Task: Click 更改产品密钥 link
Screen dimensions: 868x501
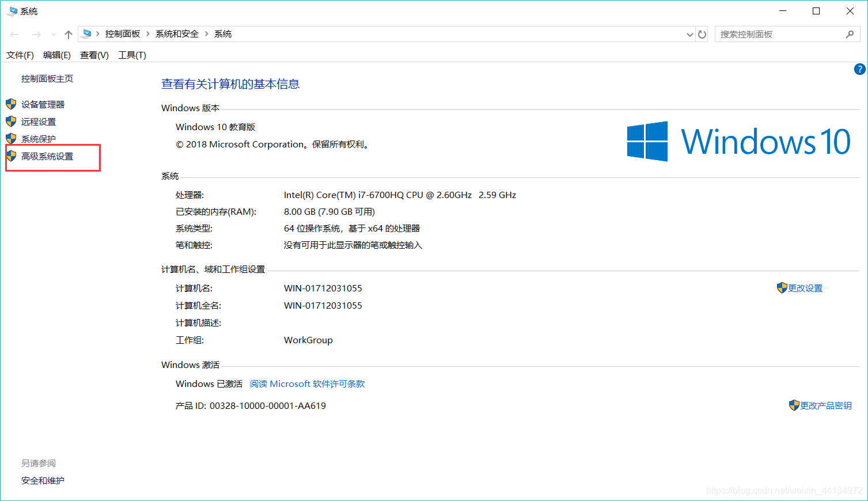Action: 826,406
